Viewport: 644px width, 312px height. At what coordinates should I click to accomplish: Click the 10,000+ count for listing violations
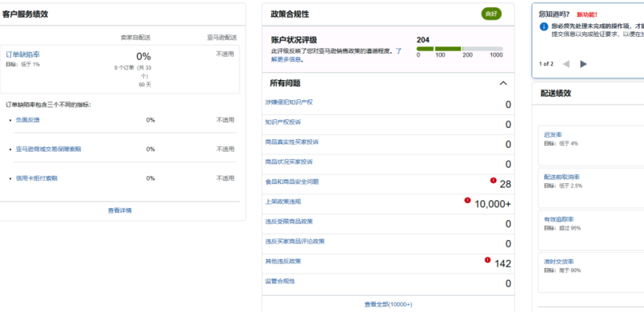(493, 204)
